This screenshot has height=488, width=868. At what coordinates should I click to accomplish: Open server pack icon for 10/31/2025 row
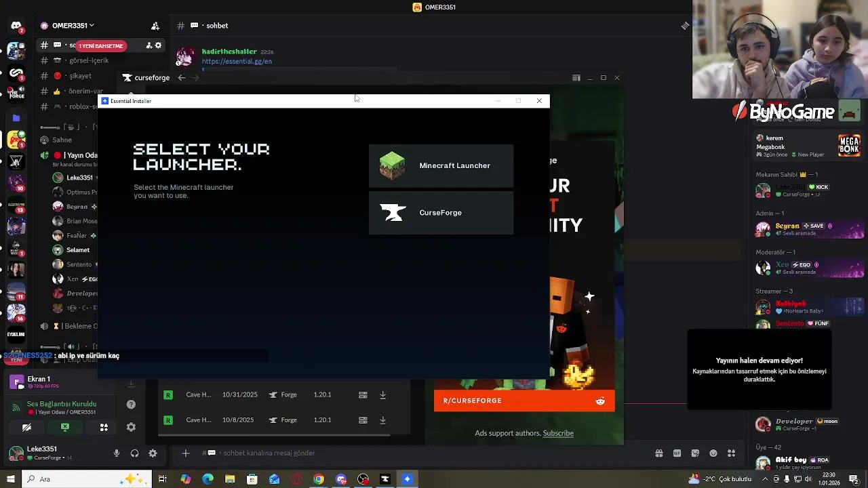tap(363, 394)
